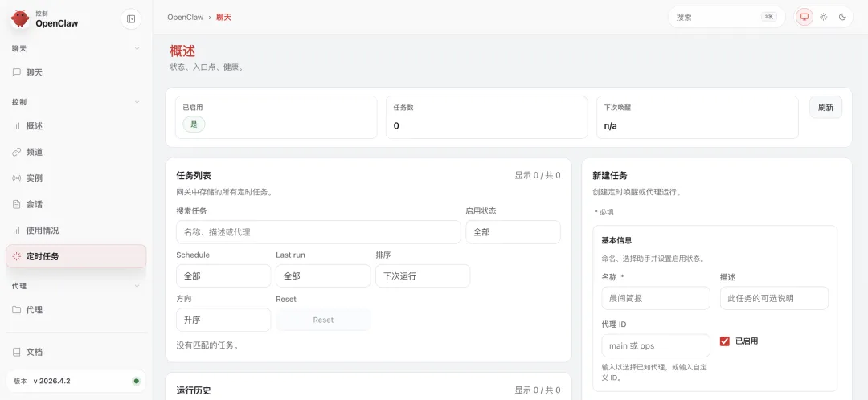Click the 版本 v 2026.4.2 badge
Screen dimensions: 868x400
[76, 382]
